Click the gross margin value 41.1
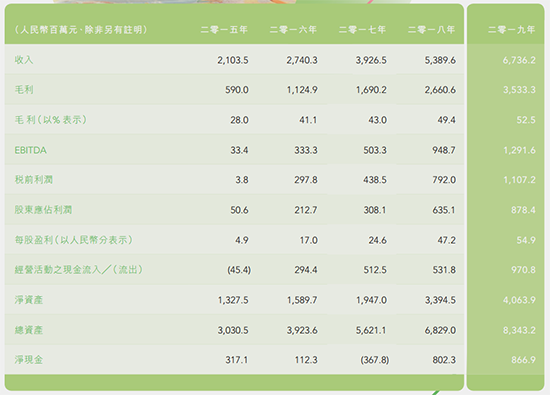 (x=308, y=120)
